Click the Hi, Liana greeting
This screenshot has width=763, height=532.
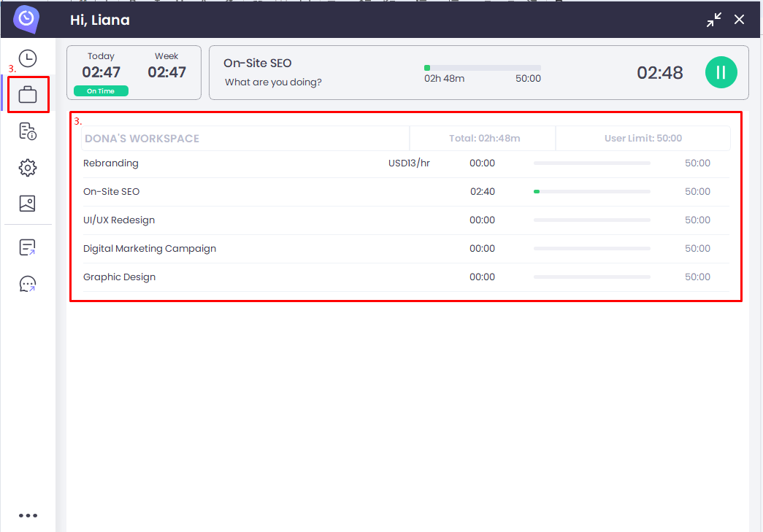pyautogui.click(x=100, y=20)
